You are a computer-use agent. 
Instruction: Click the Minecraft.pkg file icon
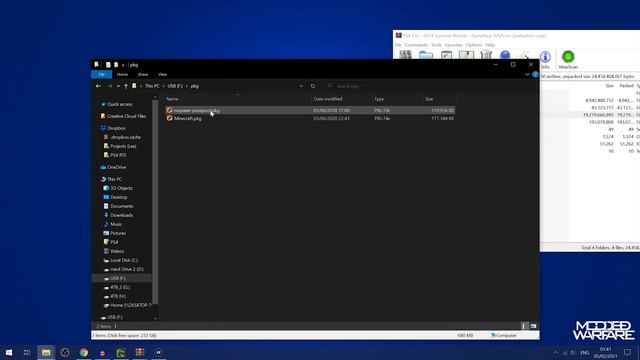(169, 118)
